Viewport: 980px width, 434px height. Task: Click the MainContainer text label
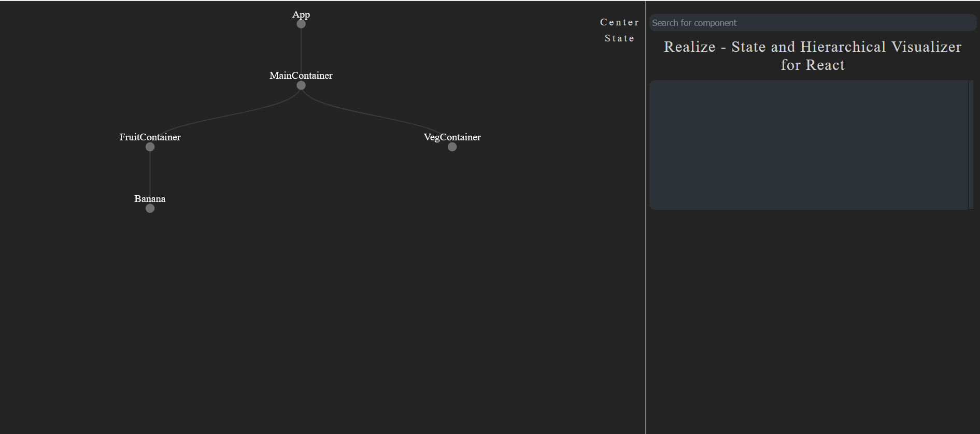301,76
